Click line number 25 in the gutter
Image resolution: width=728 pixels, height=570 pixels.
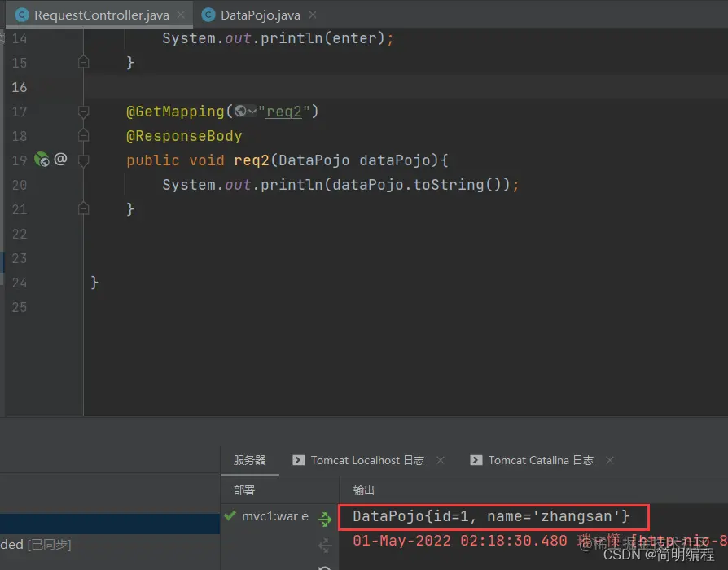point(19,307)
